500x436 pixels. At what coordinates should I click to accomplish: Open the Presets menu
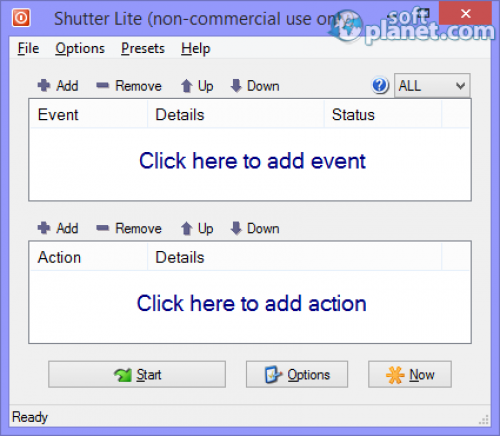[143, 48]
